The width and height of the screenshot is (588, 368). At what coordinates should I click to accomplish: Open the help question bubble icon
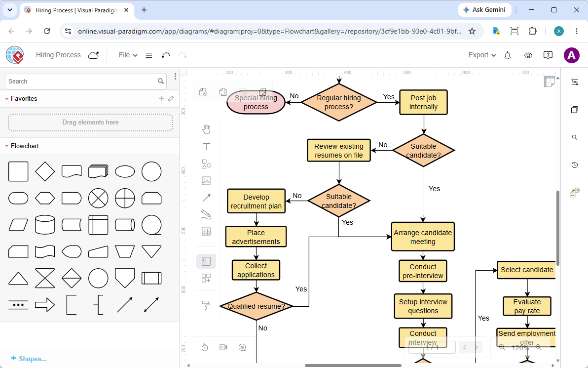[x=548, y=56]
